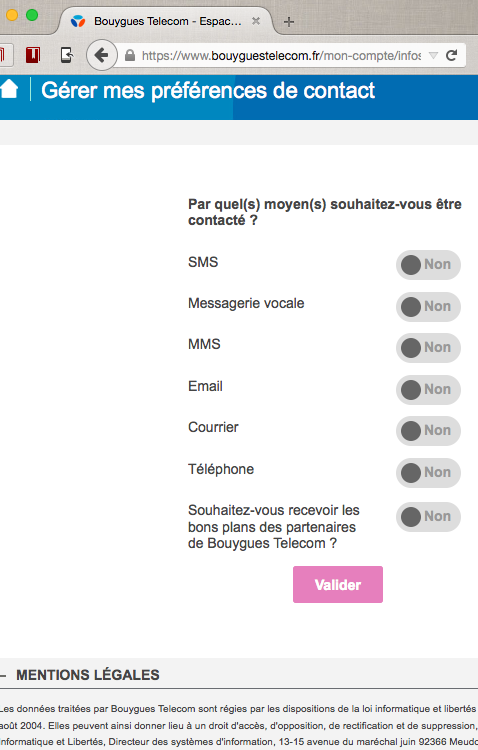Click the home icon in blue header
This screenshot has height=750, width=478.
point(9,89)
